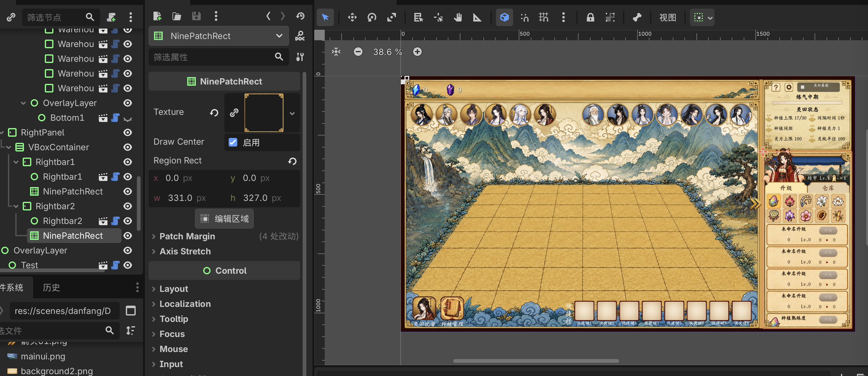Choose the list-select nodes tool
This screenshot has height=376, width=868.
coord(419,17)
